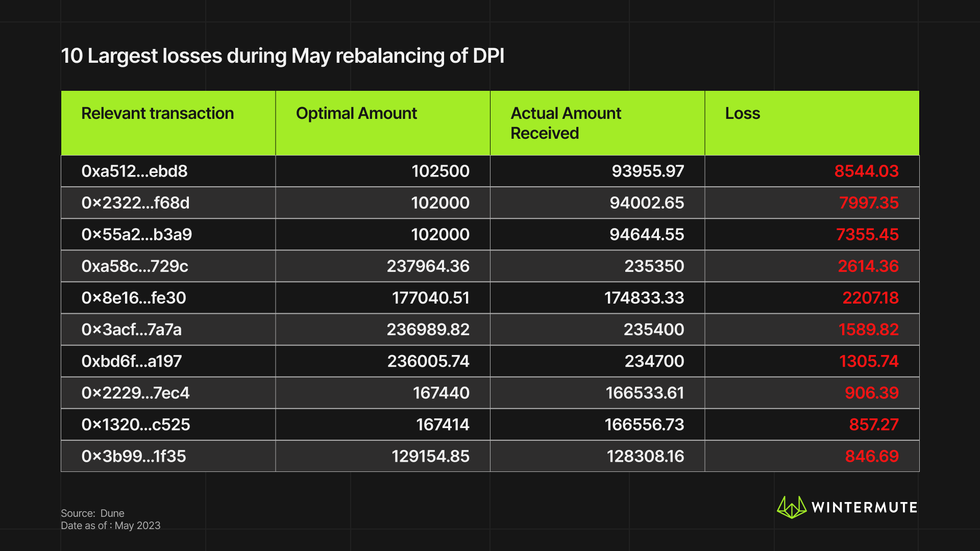Select optimal amount 102500
The image size is (980, 551).
(440, 171)
